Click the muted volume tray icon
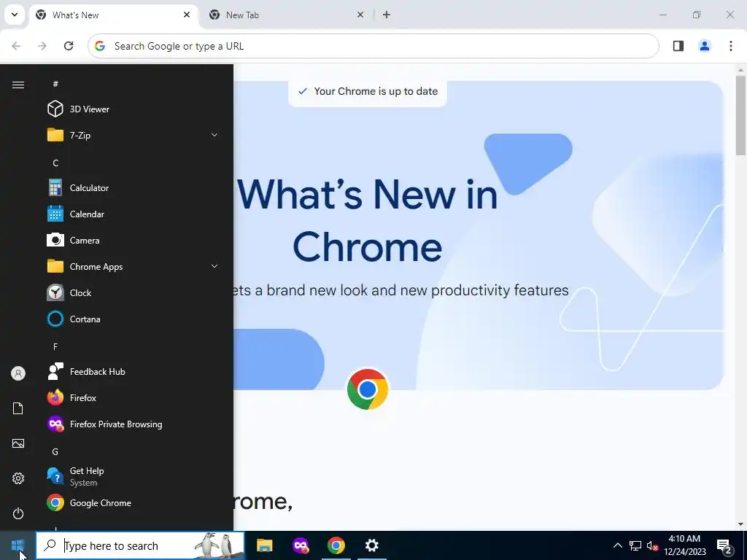This screenshot has height=560, width=747. click(x=652, y=545)
